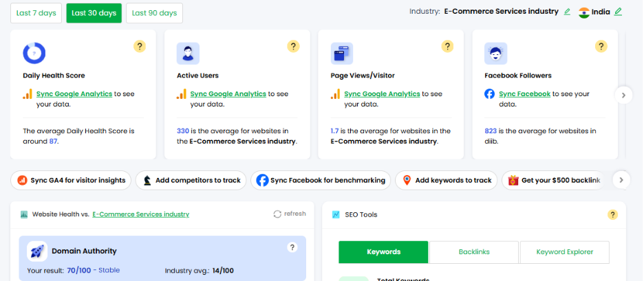
Task: Click Sync Facebook link
Action: click(524, 94)
